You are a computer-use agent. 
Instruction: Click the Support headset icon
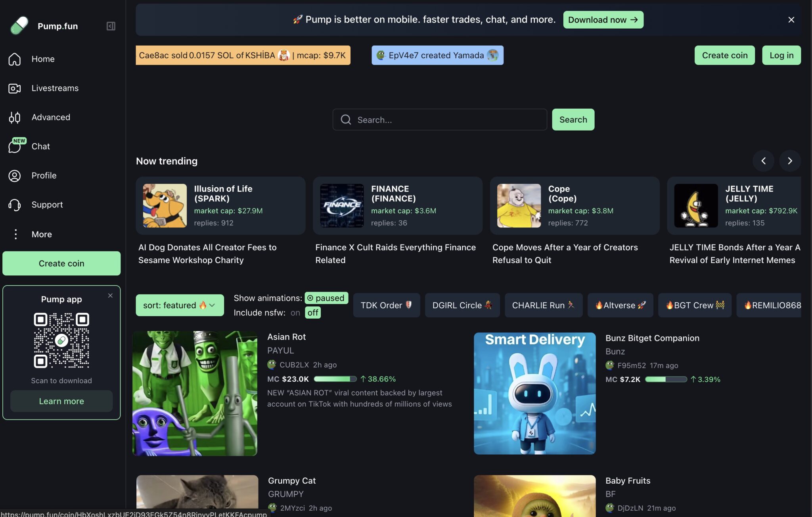[x=15, y=205]
